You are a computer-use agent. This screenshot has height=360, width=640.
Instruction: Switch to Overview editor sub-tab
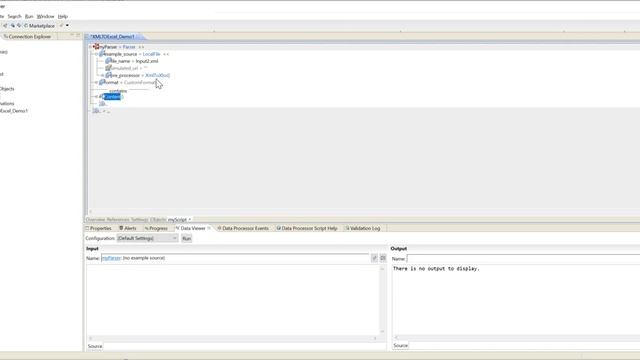tap(95, 220)
